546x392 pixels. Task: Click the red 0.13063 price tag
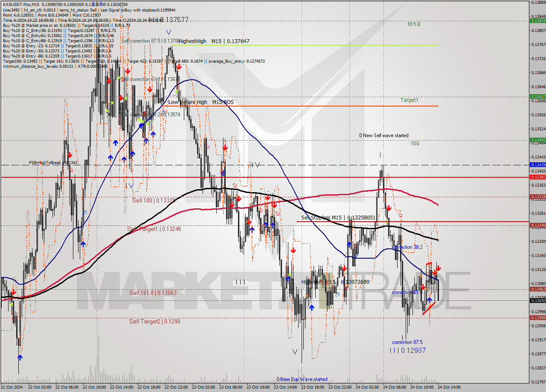pyautogui.click(x=537, y=289)
